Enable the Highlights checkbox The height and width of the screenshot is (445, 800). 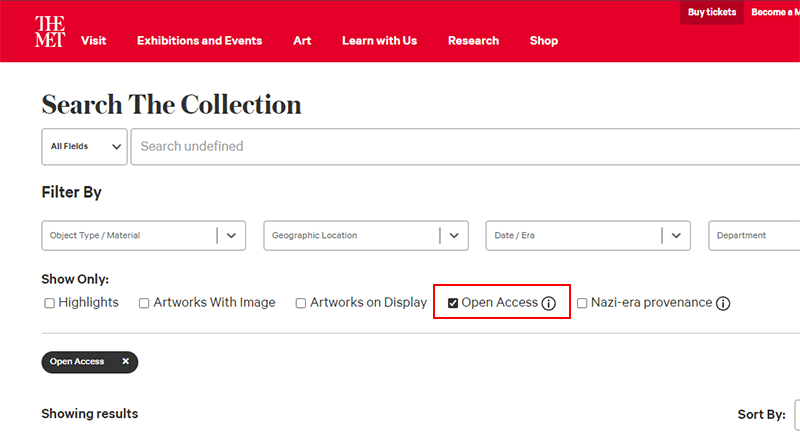pyautogui.click(x=49, y=303)
